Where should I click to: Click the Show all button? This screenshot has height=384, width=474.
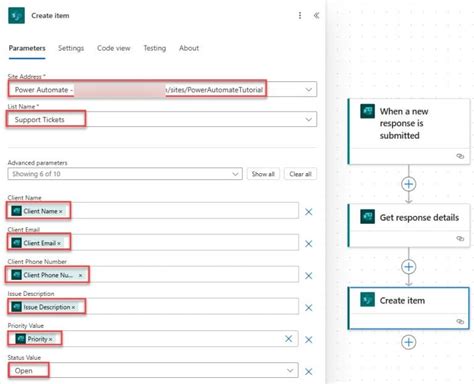tap(263, 174)
